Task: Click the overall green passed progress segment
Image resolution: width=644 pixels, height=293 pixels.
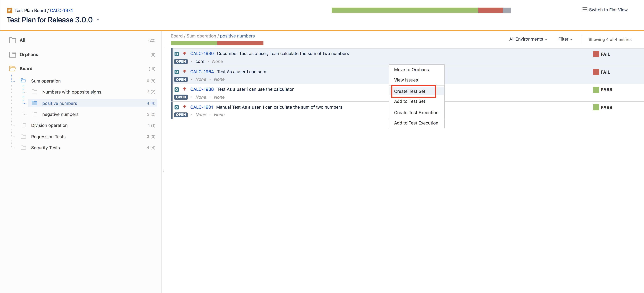Action: (404, 10)
